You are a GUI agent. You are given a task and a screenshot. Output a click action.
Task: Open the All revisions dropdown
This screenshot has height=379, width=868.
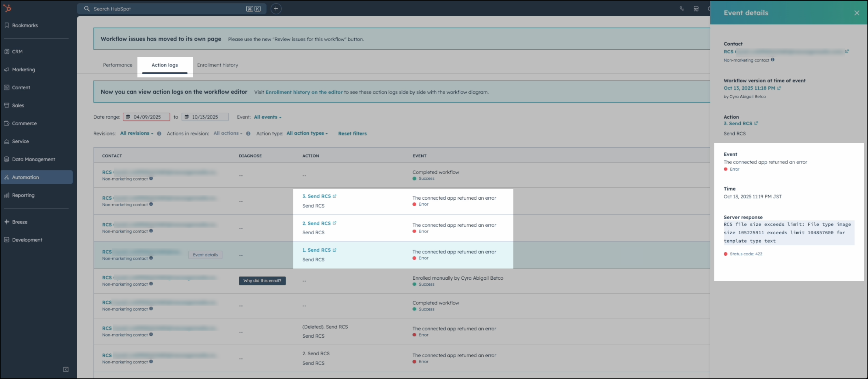[x=137, y=133]
